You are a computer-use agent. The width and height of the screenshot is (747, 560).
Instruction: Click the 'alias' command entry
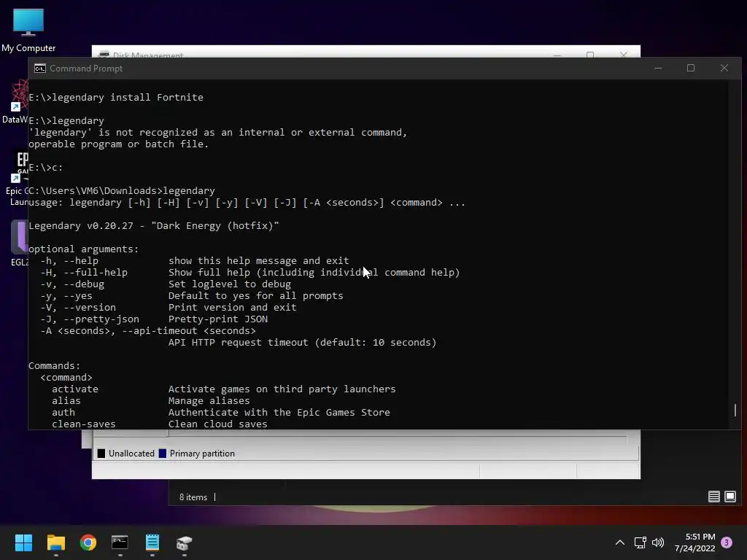[150, 400]
